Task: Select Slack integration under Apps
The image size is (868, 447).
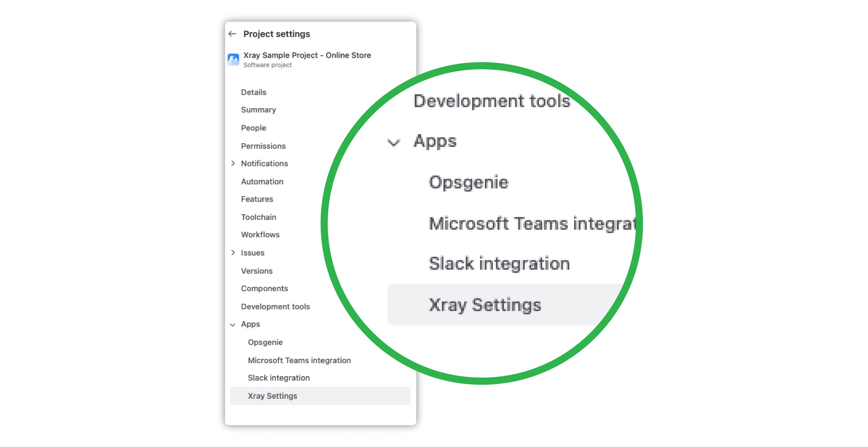Action: click(x=279, y=377)
